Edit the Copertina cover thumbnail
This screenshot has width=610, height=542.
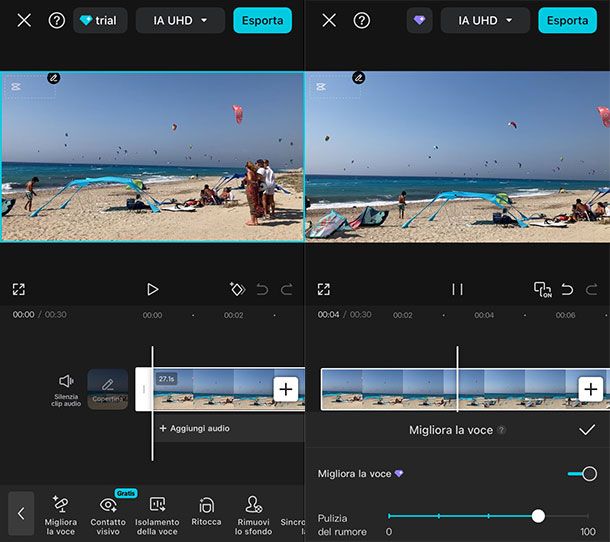(x=107, y=388)
